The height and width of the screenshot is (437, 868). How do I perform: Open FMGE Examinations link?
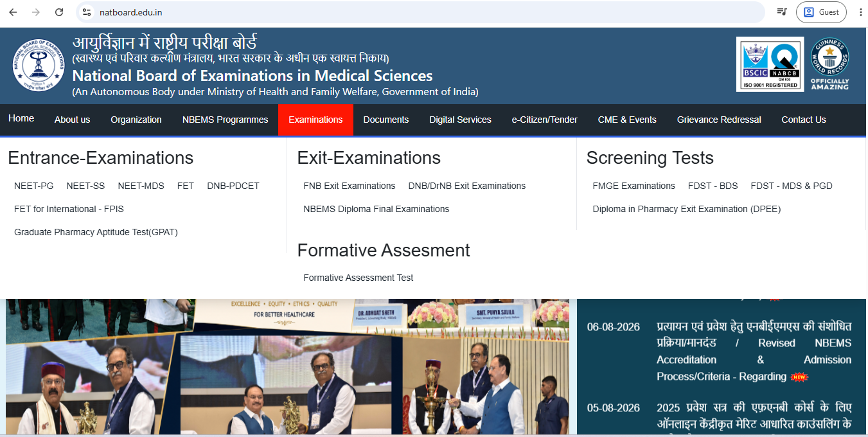tap(634, 186)
